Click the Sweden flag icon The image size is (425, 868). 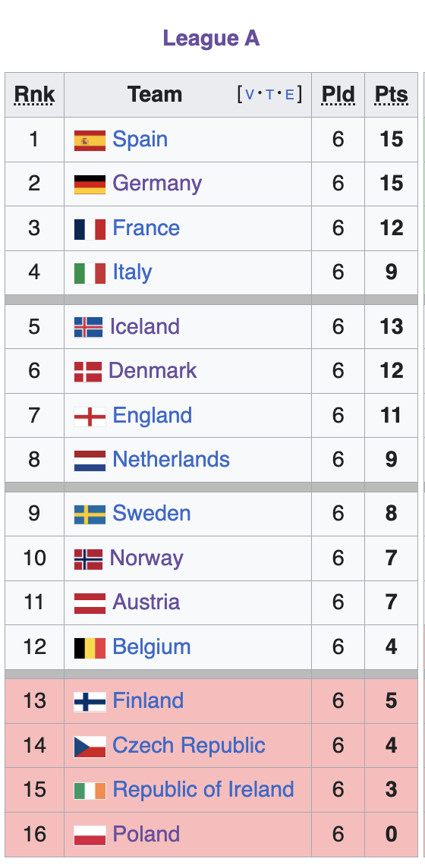[x=90, y=514]
